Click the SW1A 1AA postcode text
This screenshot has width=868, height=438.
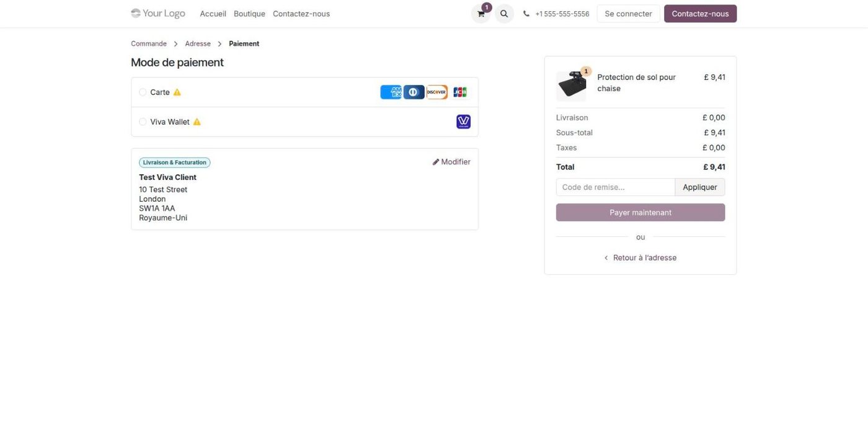tap(157, 208)
